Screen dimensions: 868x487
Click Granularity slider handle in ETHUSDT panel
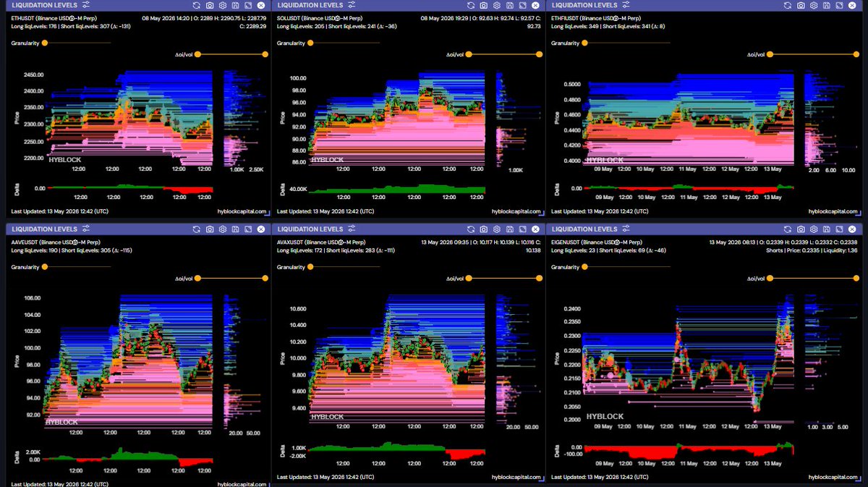point(45,43)
